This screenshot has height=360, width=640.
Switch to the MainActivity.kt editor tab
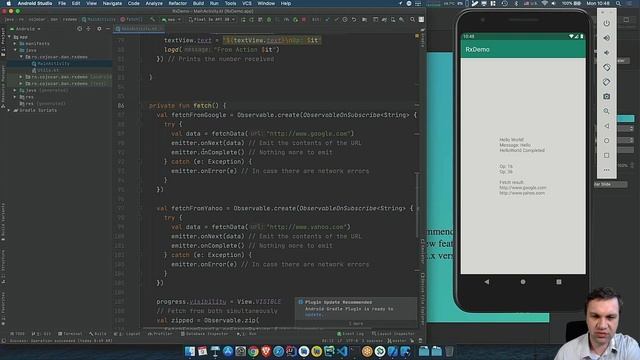pyautogui.click(x=138, y=29)
